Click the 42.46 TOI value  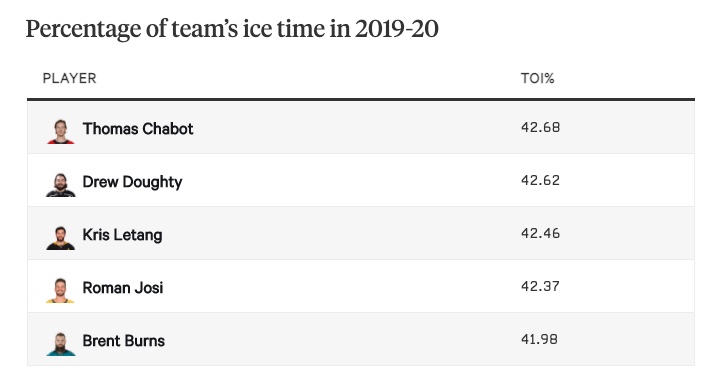pos(540,233)
